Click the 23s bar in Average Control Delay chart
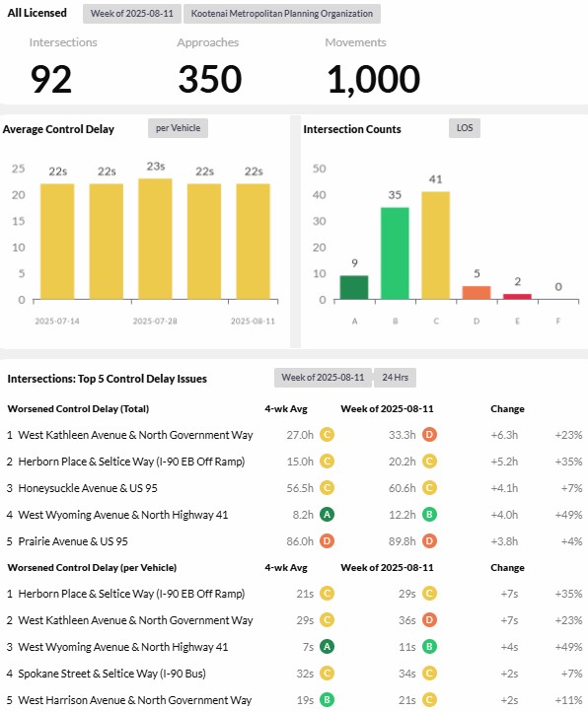 click(x=156, y=239)
